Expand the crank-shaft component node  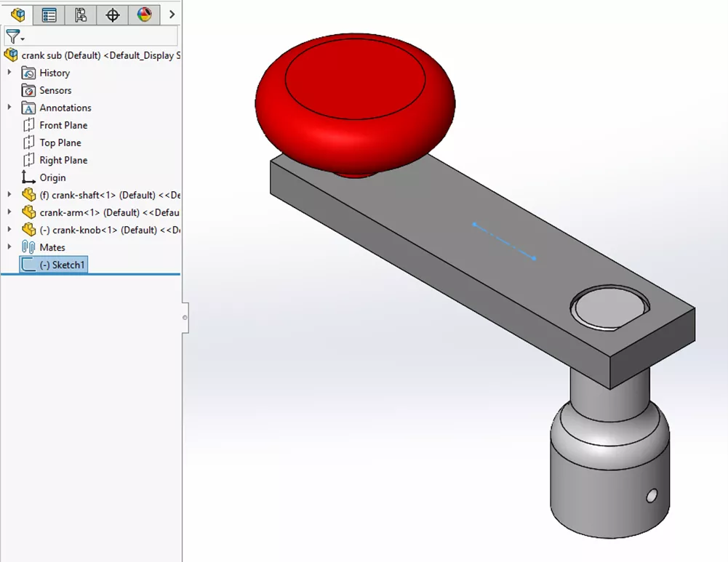pyautogui.click(x=9, y=195)
